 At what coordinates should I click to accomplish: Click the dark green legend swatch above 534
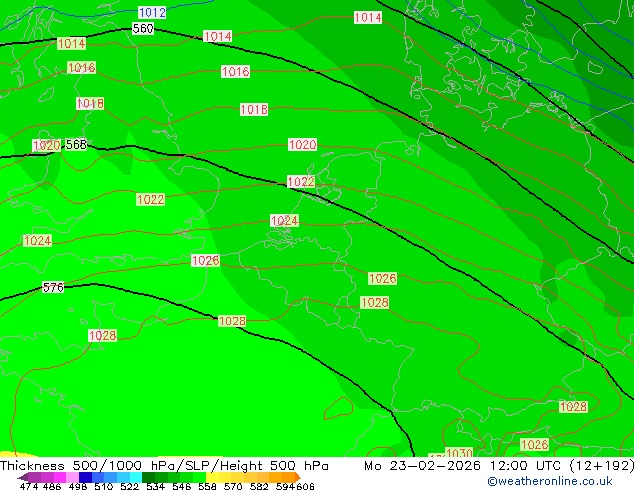tap(149, 477)
